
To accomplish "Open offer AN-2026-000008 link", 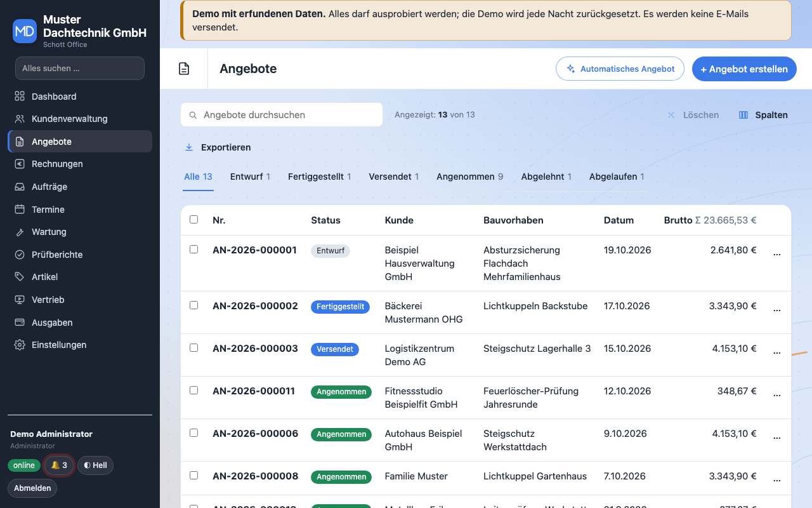I will [256, 476].
